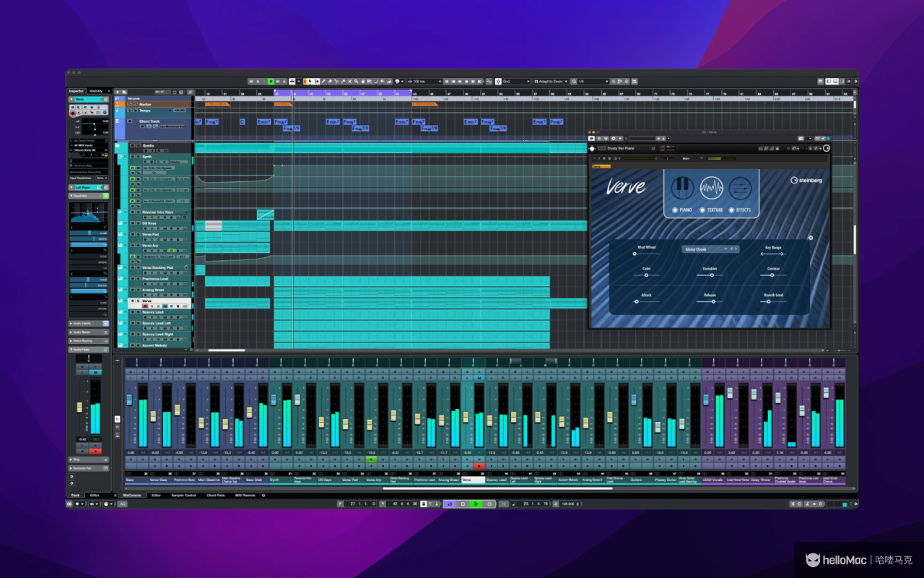Click the stop button in transport bar
Image resolution: width=924 pixels, height=578 pixels.
(463, 503)
